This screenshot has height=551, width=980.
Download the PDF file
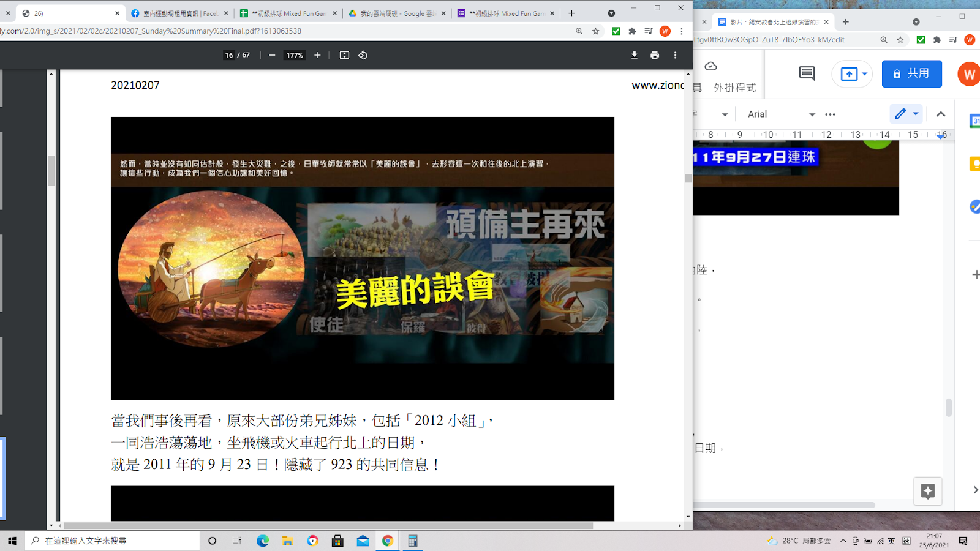pyautogui.click(x=634, y=55)
